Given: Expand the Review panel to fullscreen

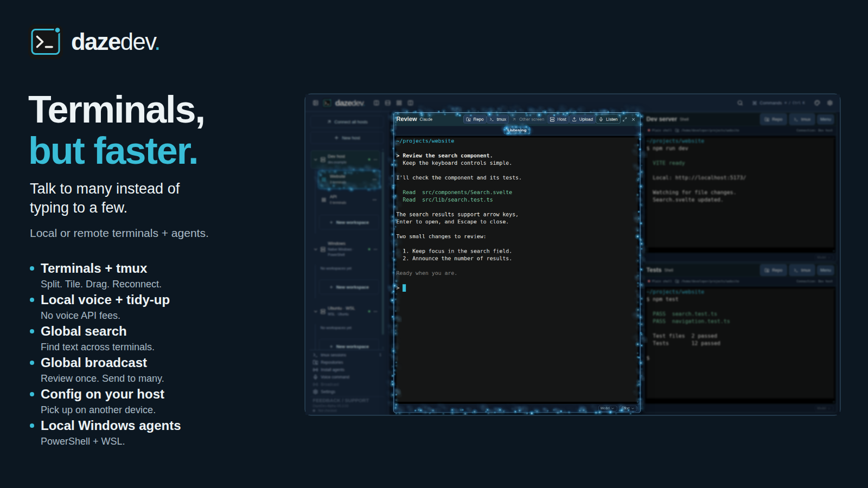Looking at the screenshot, I should [x=625, y=119].
